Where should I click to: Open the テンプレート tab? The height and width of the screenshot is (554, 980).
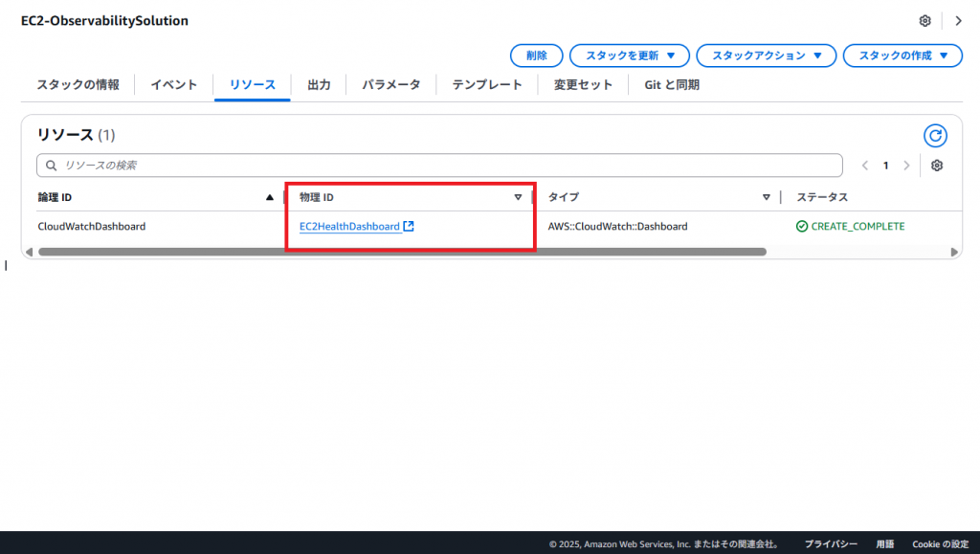click(x=487, y=85)
